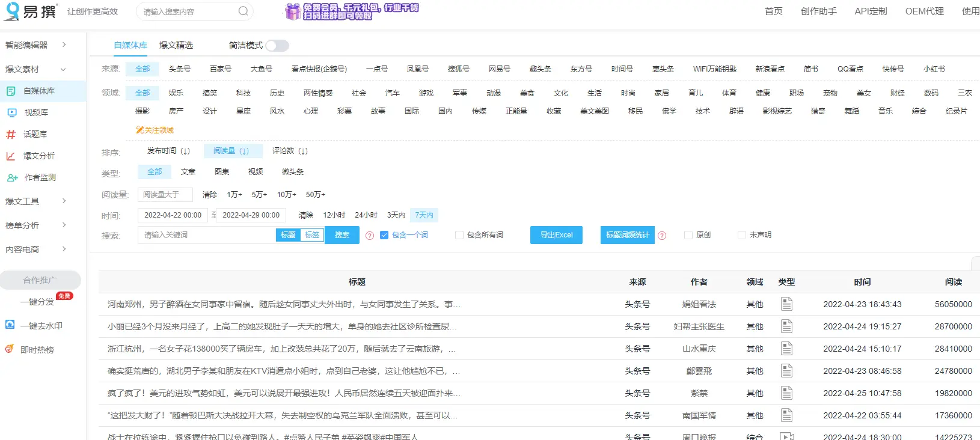Image resolution: width=980 pixels, height=440 pixels.
Task: Open start date picker 2022-04-22
Action: [173, 215]
